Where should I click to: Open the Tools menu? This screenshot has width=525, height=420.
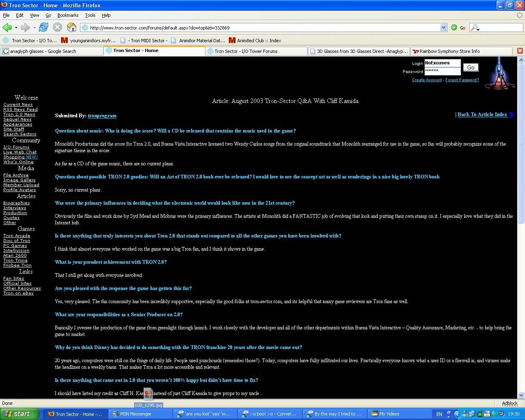90,15
